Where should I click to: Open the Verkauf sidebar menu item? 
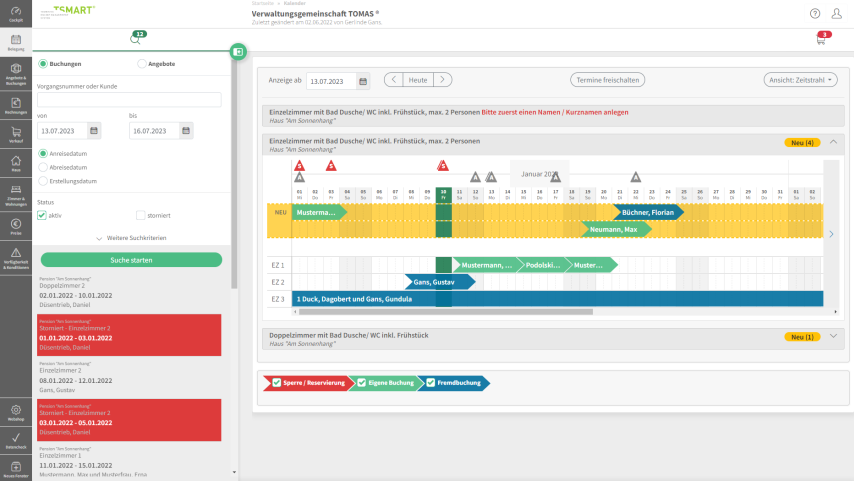pyautogui.click(x=15, y=136)
